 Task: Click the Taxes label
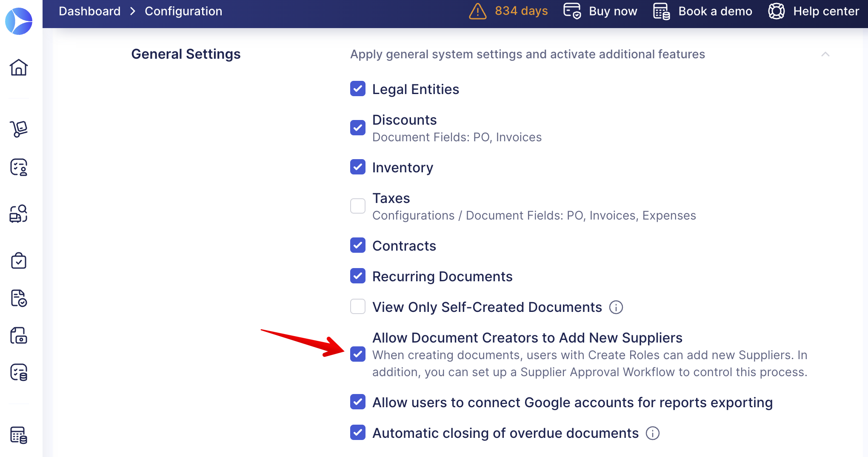pos(391,198)
